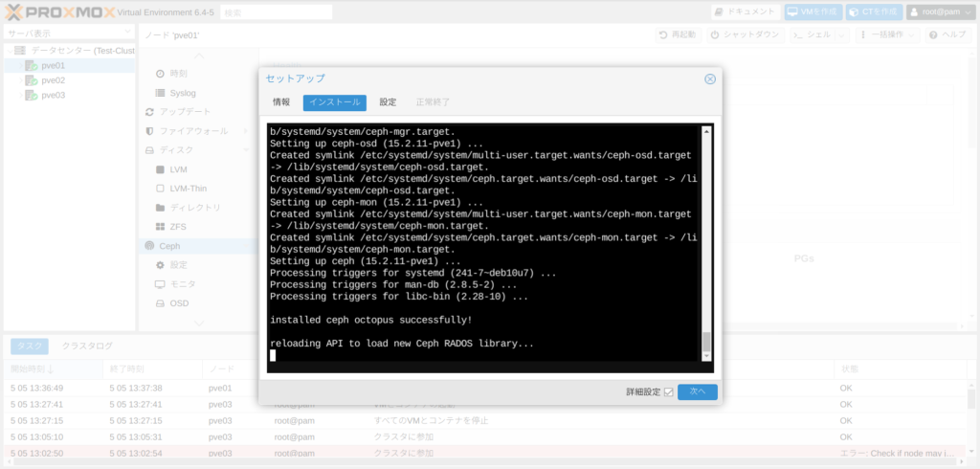Collapse the データセンター tree node
980x469 pixels.
9,50
